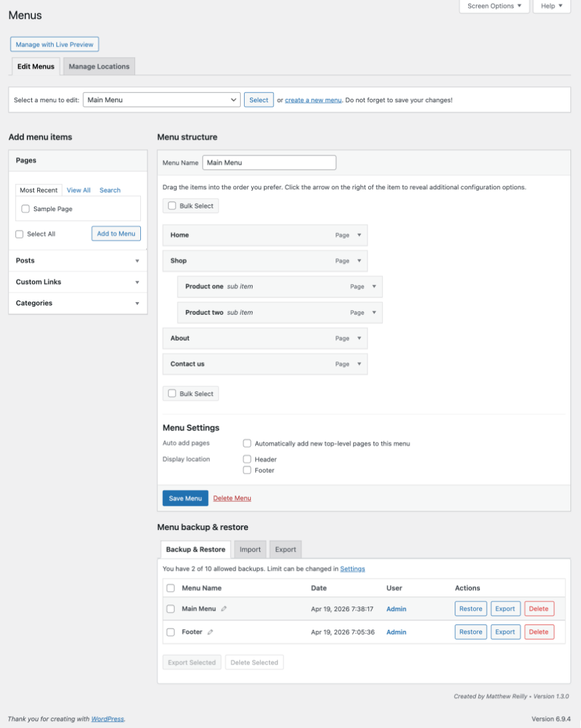
Task: Switch to the Manage Locations tab
Action: pyautogui.click(x=99, y=66)
